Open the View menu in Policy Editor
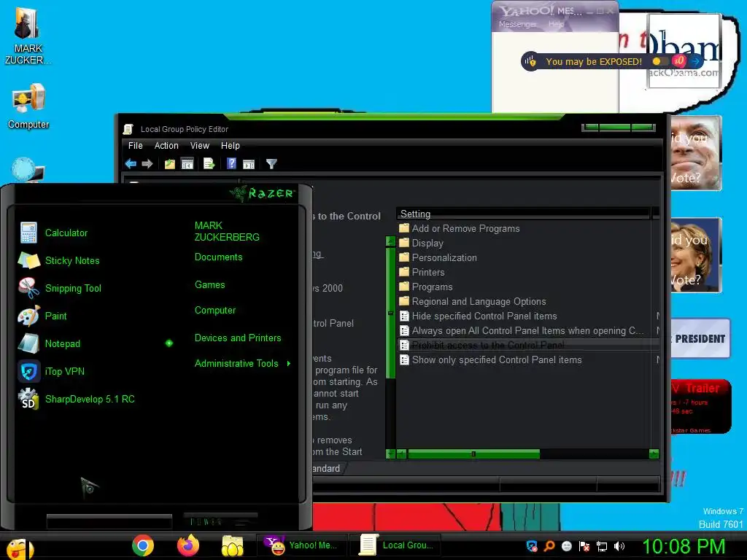Image resolution: width=747 pixels, height=560 pixels. [x=200, y=146]
